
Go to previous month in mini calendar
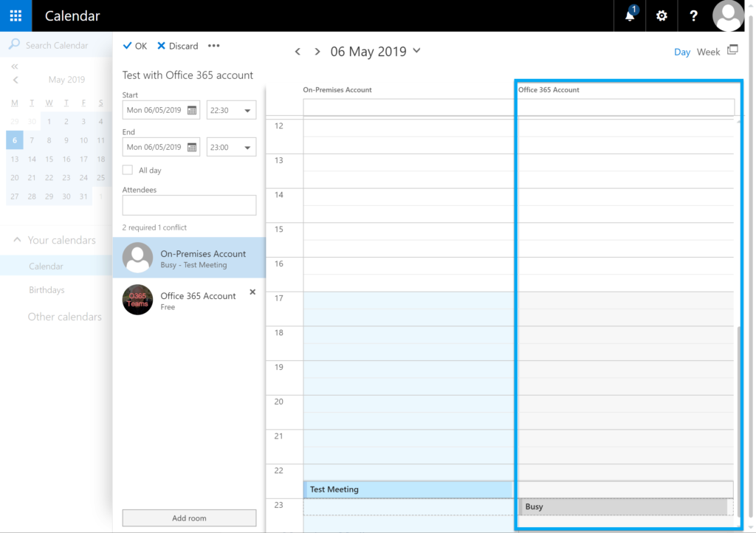[16, 80]
